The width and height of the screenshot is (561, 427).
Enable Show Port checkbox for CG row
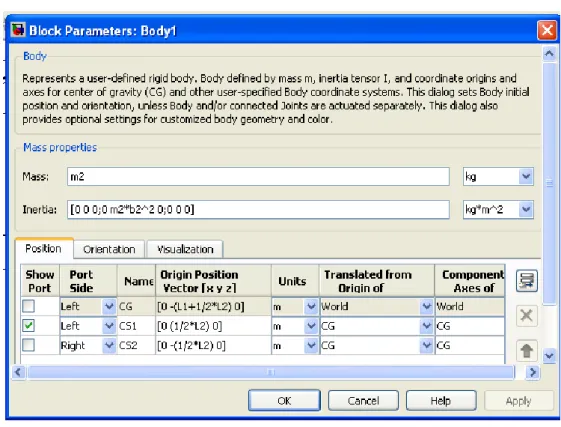point(28,306)
